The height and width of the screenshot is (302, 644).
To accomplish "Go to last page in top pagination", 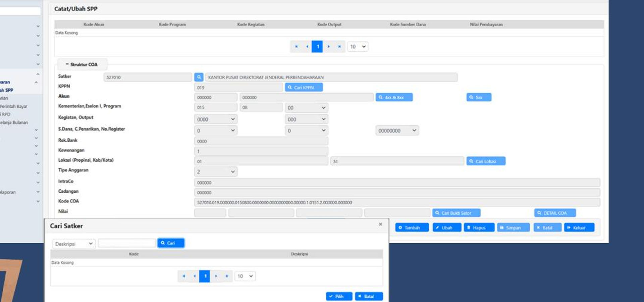I will click(x=339, y=47).
